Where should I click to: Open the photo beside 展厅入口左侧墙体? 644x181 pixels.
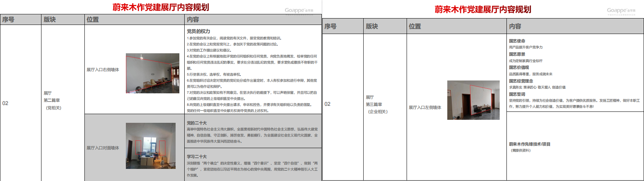[x=473, y=100]
